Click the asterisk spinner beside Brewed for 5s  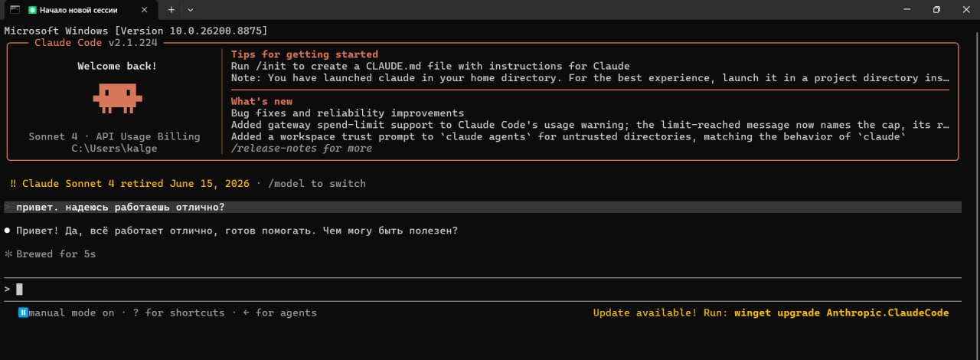(x=8, y=254)
